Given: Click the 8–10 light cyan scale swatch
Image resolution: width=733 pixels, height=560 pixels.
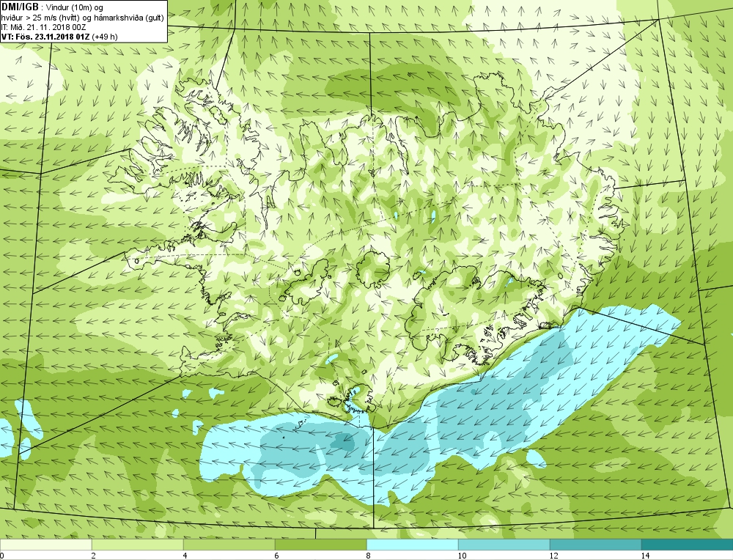Looking at the screenshot, I should [412, 545].
